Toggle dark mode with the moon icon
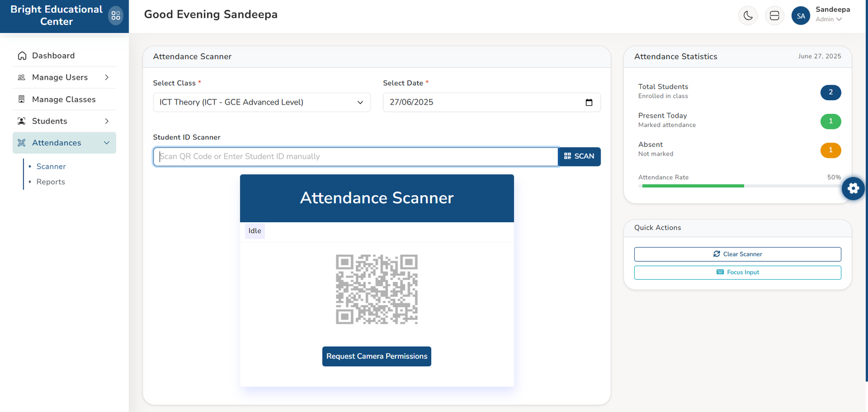The width and height of the screenshot is (868, 412). point(748,16)
